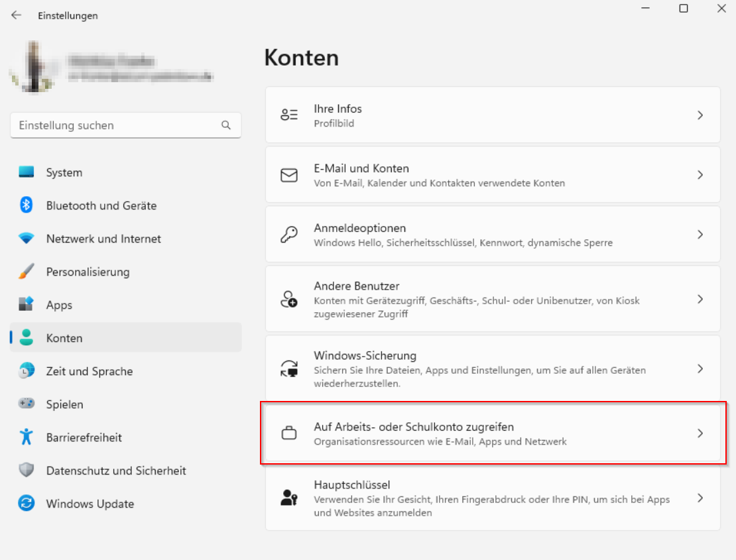Click the E-Mail und Konten envelope icon
The width and height of the screenshot is (736, 560).
tap(288, 174)
